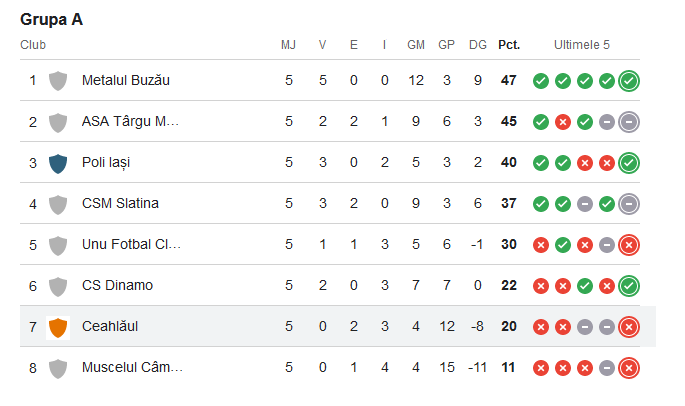Click ASA Târgu Mureș's latest draw result icon
685x406 pixels.
pos(629,122)
